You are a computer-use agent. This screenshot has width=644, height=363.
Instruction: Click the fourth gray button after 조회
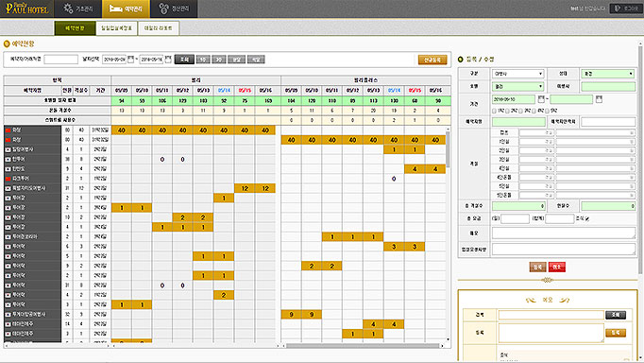[256, 60]
